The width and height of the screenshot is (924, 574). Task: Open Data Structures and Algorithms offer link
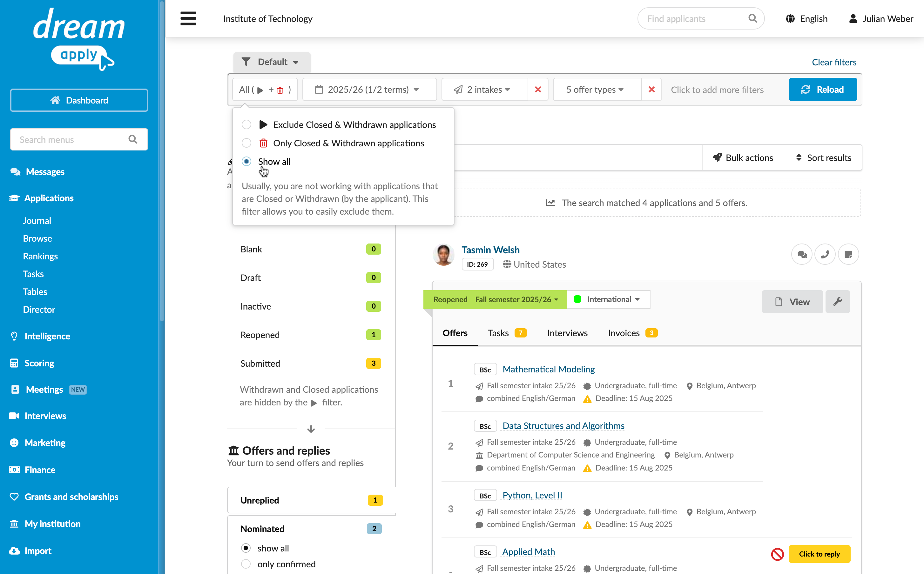(563, 426)
